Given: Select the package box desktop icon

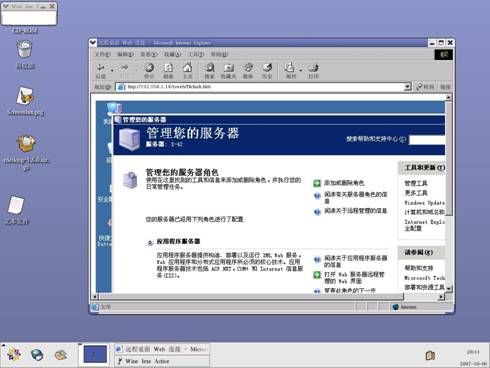Looking at the screenshot, I should 26,144.
